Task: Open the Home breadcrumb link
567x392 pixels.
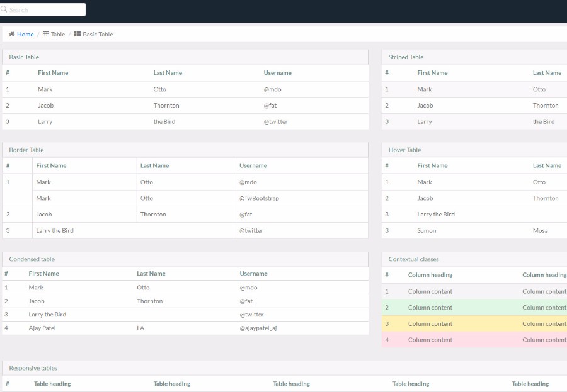Action: click(x=25, y=35)
